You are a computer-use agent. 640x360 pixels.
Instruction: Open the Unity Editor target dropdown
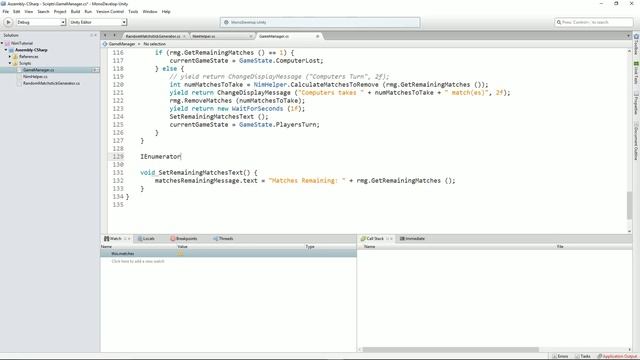click(x=98, y=22)
